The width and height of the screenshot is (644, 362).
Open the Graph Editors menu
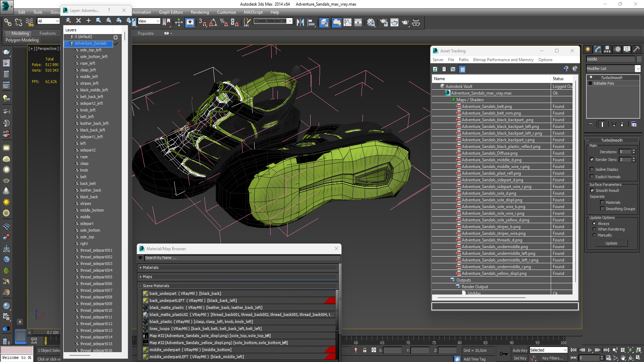(171, 12)
